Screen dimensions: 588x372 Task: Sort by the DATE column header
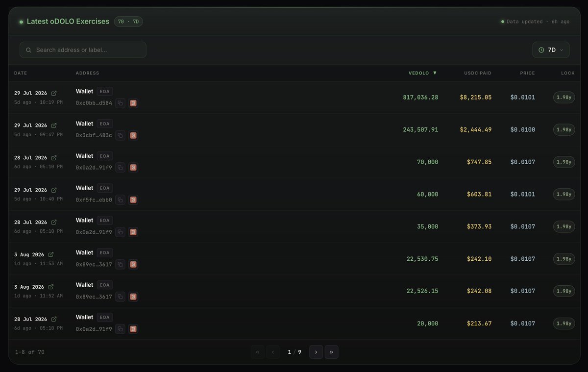[21, 73]
